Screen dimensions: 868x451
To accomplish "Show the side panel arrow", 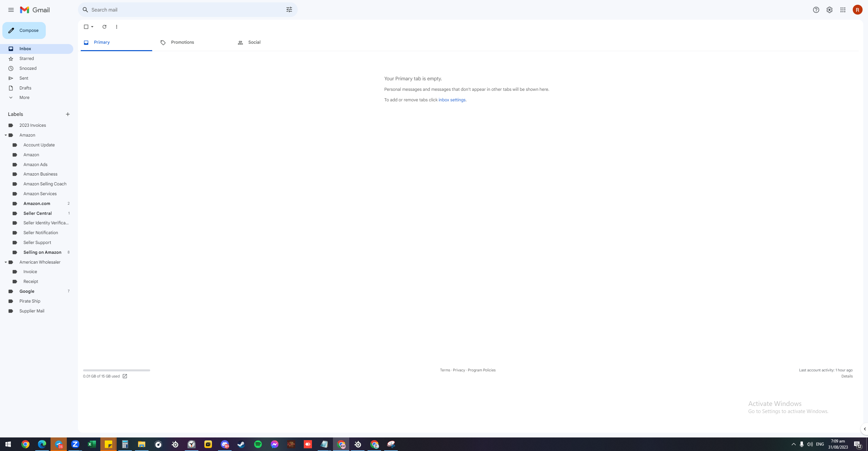I will click(865, 429).
